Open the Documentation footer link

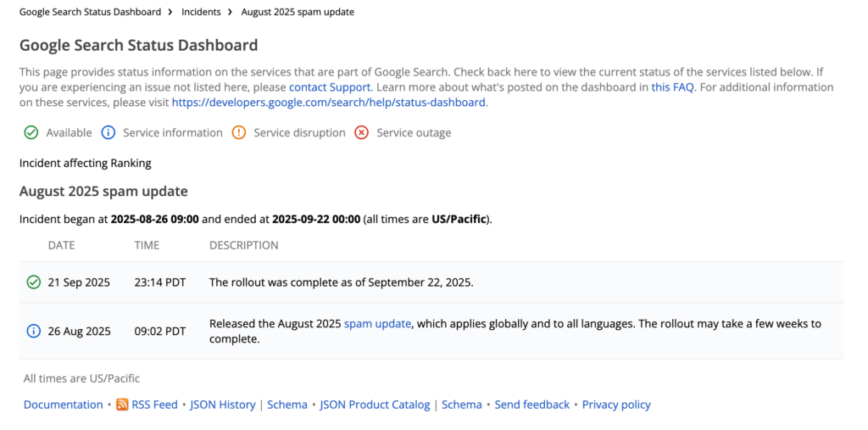(x=63, y=405)
